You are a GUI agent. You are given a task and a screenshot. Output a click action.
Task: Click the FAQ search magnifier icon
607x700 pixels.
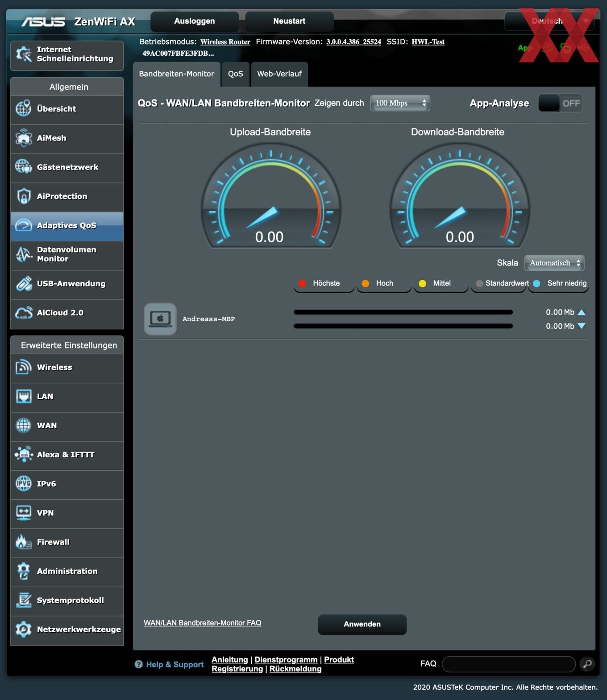(587, 664)
